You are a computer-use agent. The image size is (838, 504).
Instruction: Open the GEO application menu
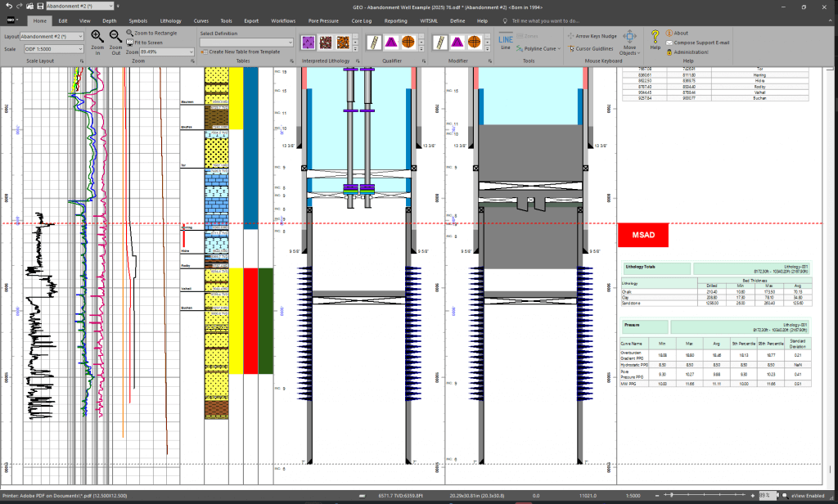[x=12, y=20]
